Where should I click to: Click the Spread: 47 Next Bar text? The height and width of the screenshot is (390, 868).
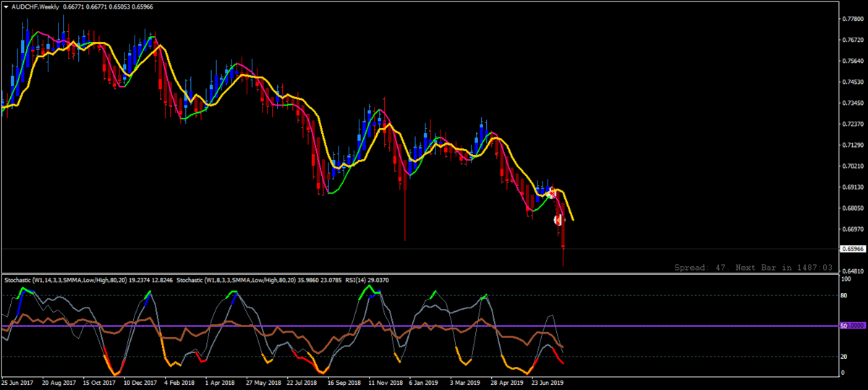pos(752,267)
